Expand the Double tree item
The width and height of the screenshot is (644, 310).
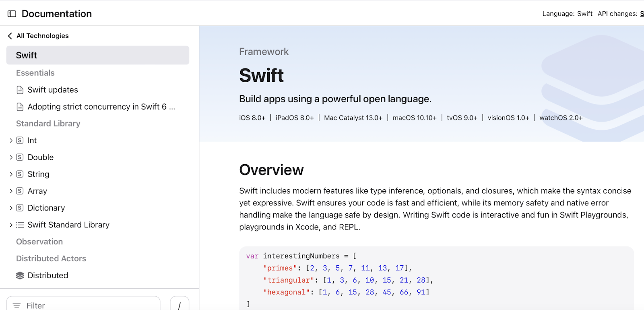point(11,157)
